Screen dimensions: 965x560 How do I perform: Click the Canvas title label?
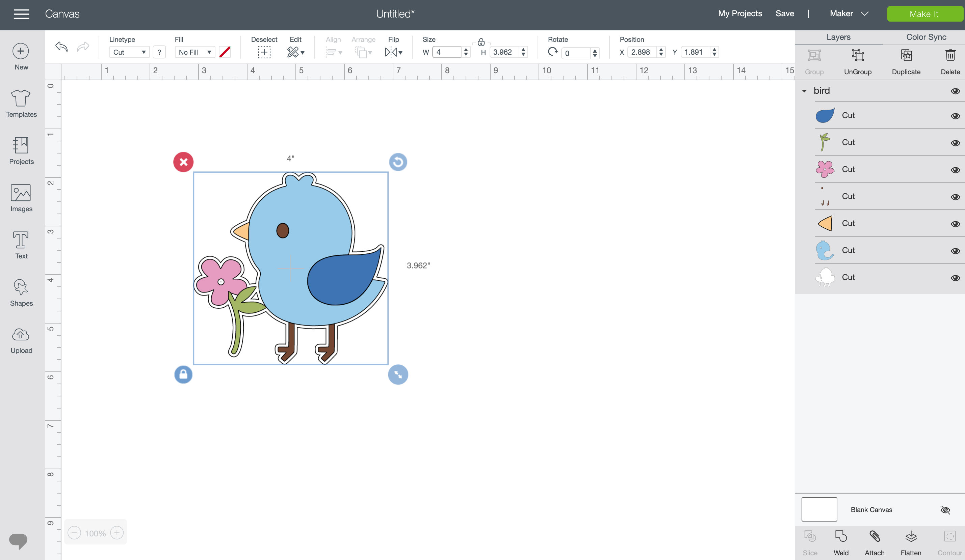(62, 14)
